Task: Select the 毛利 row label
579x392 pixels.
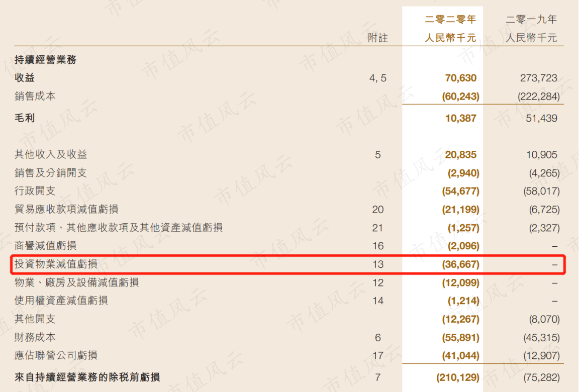Action: coord(24,118)
